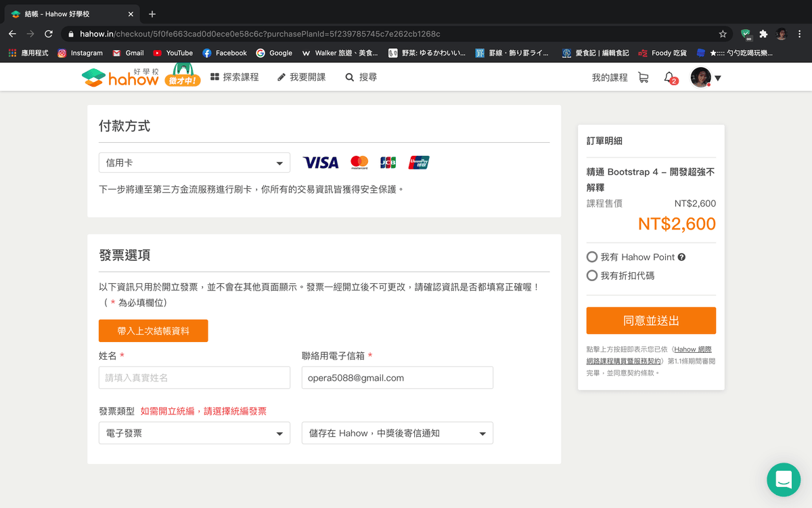Expand the 儲存在 Hahow invoice delivery dropdown
The width and height of the screenshot is (812, 508).
click(397, 432)
